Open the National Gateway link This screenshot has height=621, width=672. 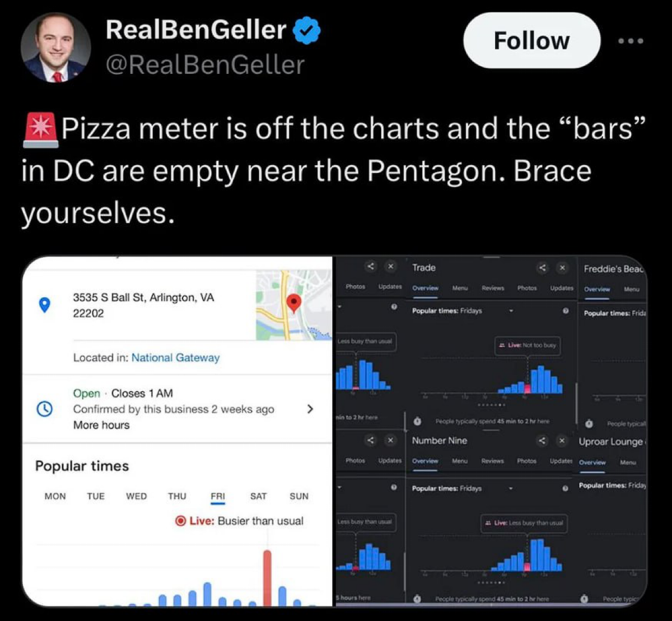(x=175, y=357)
